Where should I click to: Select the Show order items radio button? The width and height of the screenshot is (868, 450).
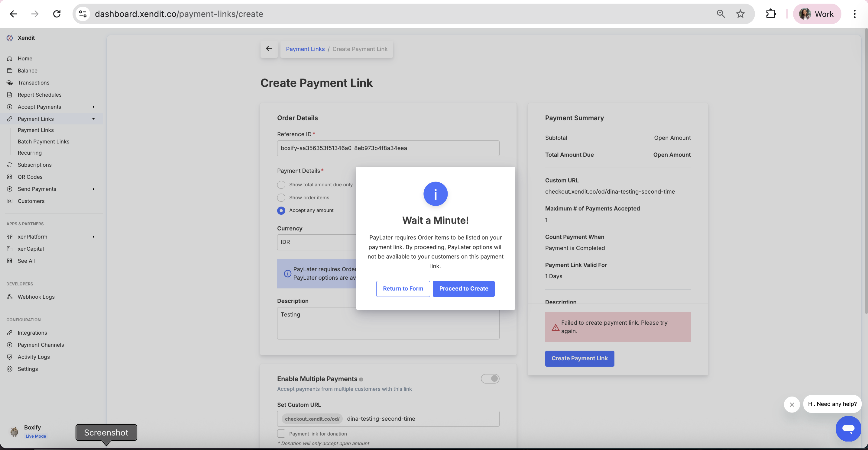[x=281, y=198]
